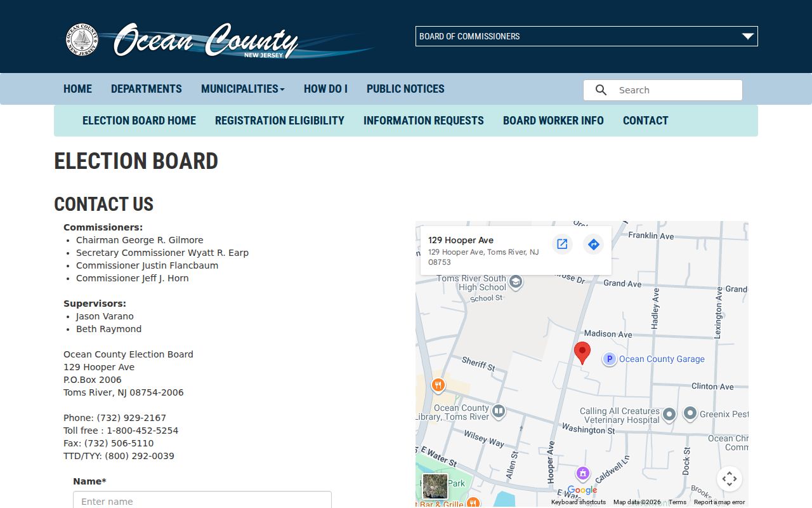Open Public Notices page
This screenshot has width=812, height=508.
pyautogui.click(x=405, y=89)
